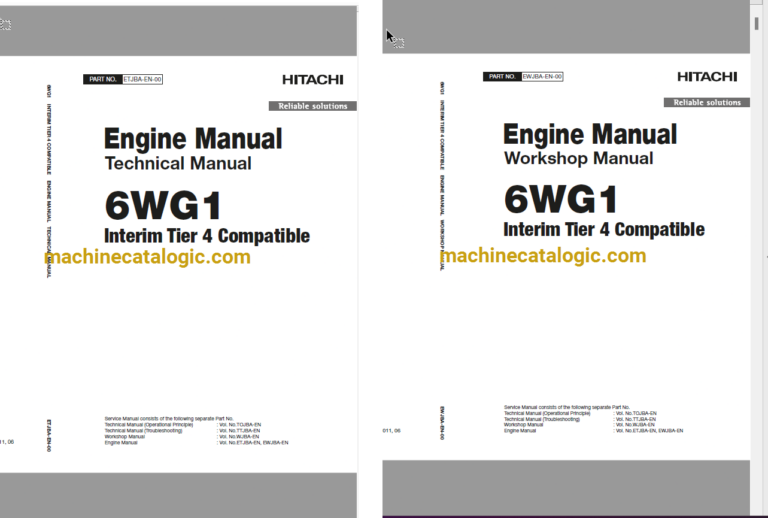The height and width of the screenshot is (518, 768).
Task: Click 'Vol. No.ETJBA-EN, EWJBA-EN' on right footer
Action: pyautogui.click(x=649, y=431)
